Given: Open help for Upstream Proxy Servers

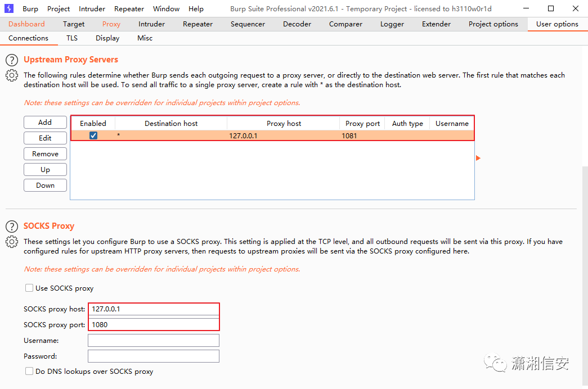Looking at the screenshot, I should pos(12,60).
